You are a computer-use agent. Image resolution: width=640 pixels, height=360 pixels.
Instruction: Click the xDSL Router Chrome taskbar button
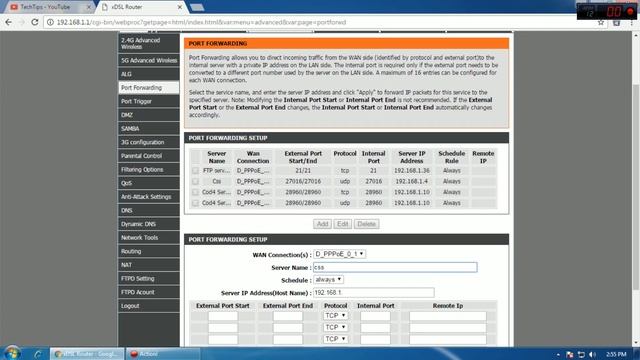pyautogui.click(x=87, y=354)
